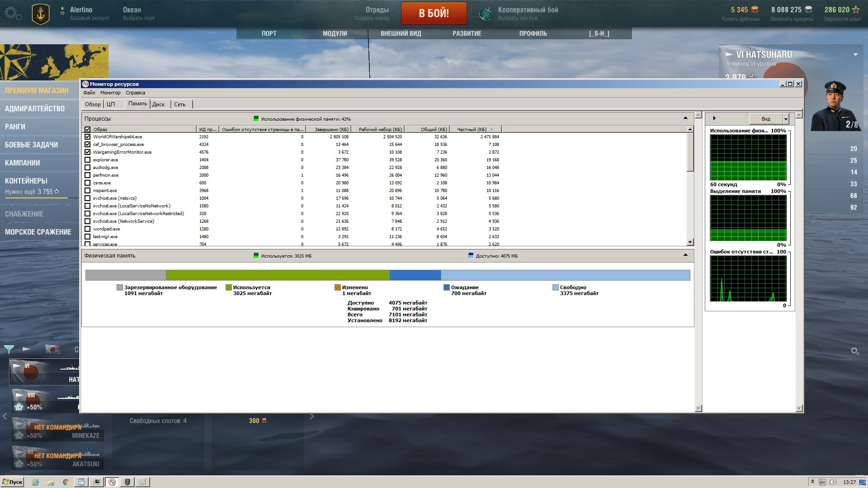Open the Пуск start button
868x488 pixels.
(13, 482)
